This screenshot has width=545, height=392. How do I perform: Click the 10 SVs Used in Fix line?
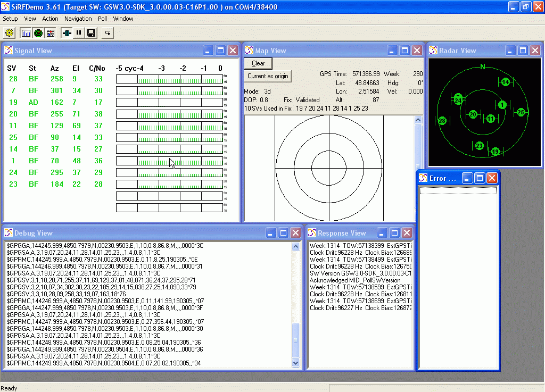click(306, 109)
